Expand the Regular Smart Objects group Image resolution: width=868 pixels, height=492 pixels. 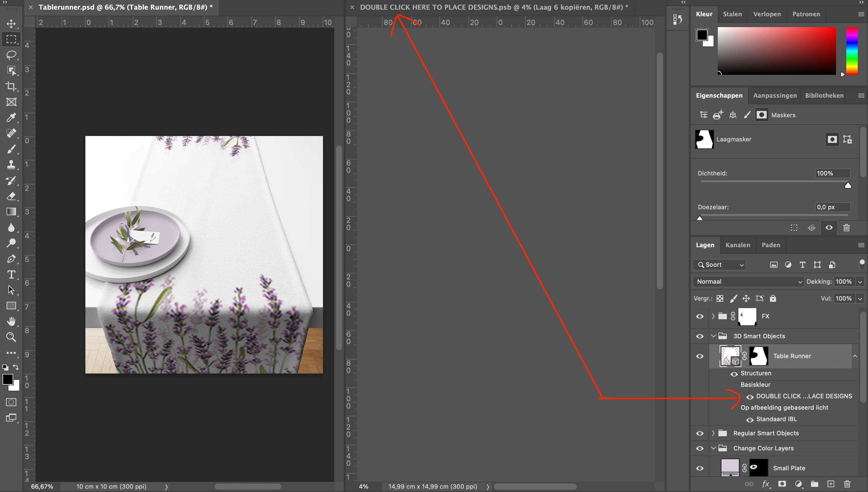pyautogui.click(x=713, y=433)
